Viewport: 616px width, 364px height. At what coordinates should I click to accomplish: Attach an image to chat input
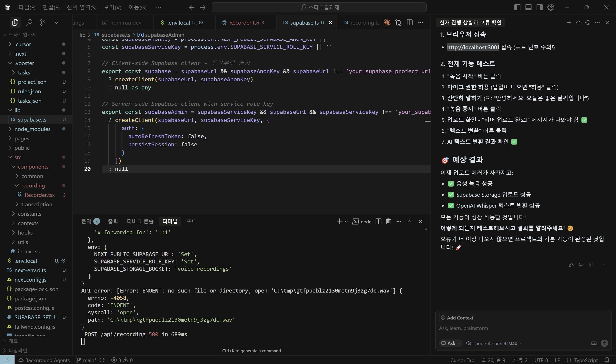(x=594, y=343)
